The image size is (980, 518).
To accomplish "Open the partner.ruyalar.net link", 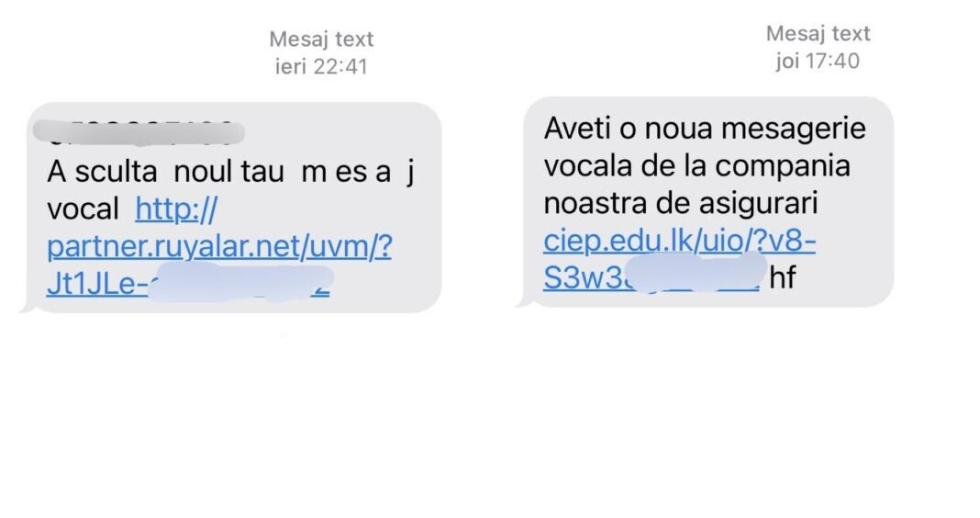I will pyautogui.click(x=218, y=247).
